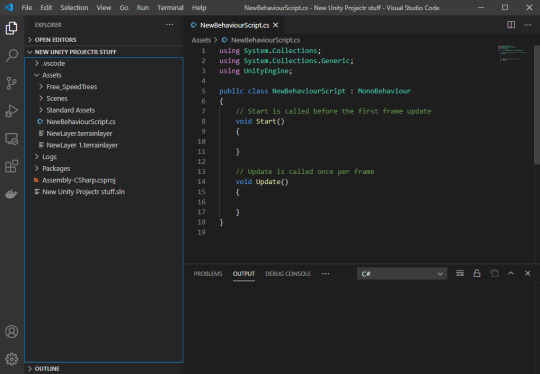The height and width of the screenshot is (374, 540).
Task: Expand the Outline section
Action: [103, 368]
